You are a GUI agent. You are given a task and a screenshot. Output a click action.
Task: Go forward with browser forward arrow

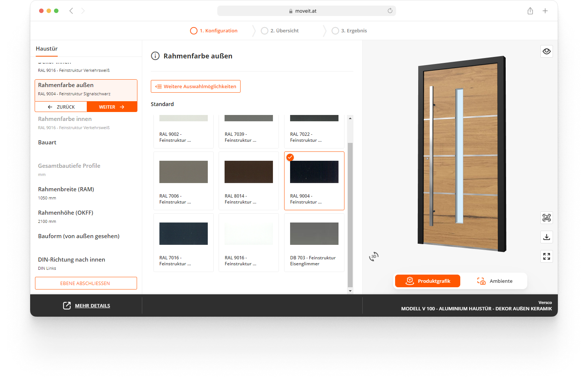[83, 11]
